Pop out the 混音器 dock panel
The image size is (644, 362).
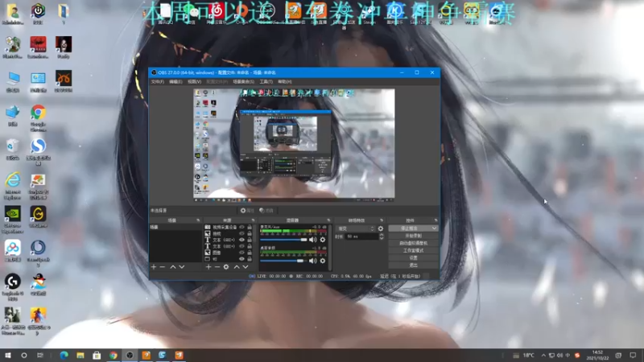tap(328, 220)
